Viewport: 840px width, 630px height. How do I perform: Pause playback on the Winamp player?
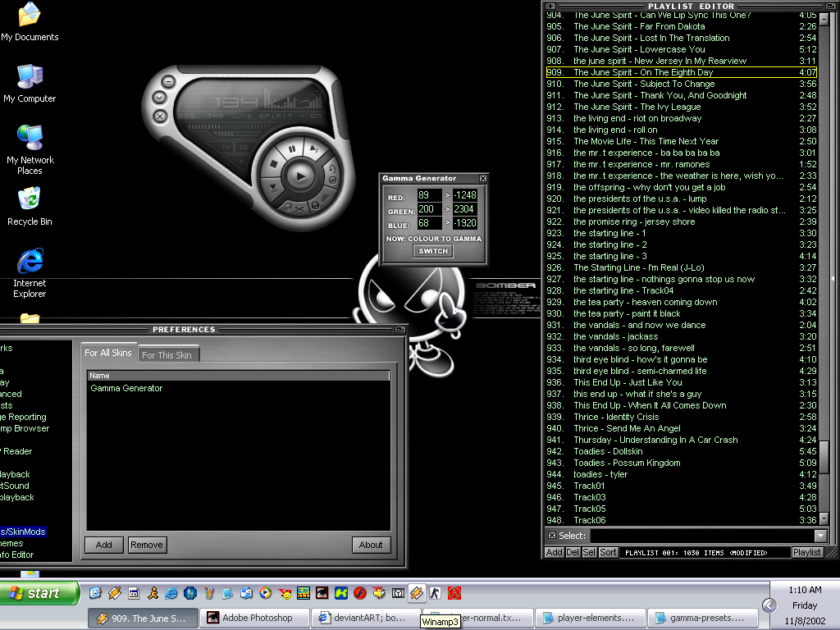point(292,149)
